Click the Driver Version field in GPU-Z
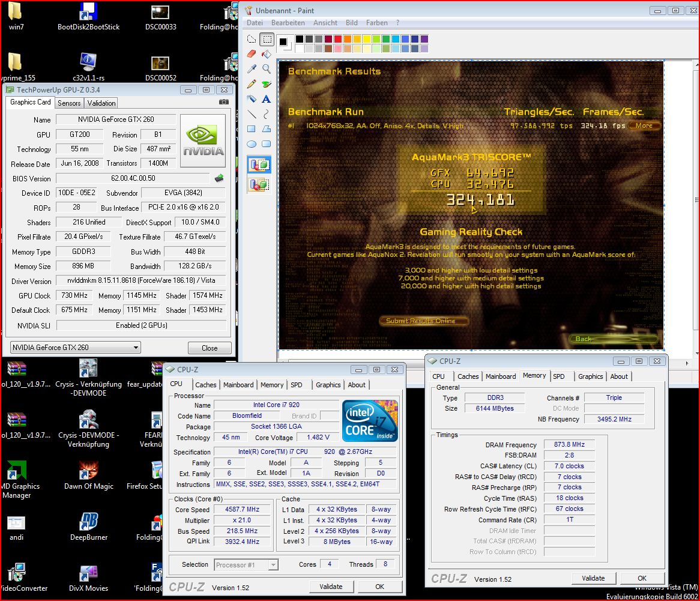Viewport: 700px width, 601px height. tap(141, 280)
